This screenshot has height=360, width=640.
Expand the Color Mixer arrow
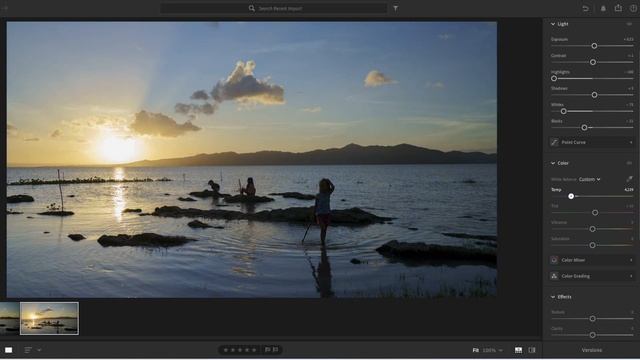click(631, 260)
